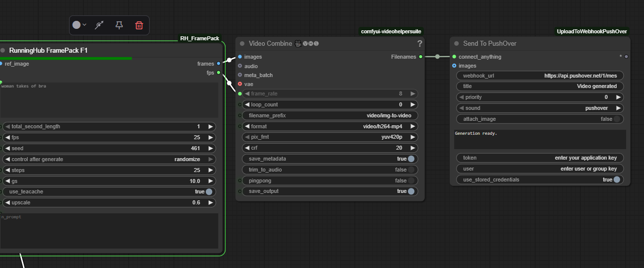Click Video Combine images input socket
The width and height of the screenshot is (644, 268).
point(240,57)
